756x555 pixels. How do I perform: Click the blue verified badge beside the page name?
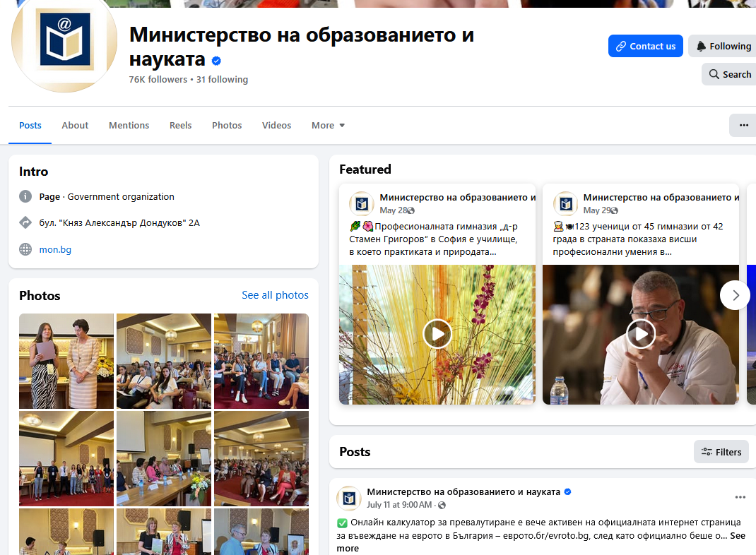[x=216, y=61]
